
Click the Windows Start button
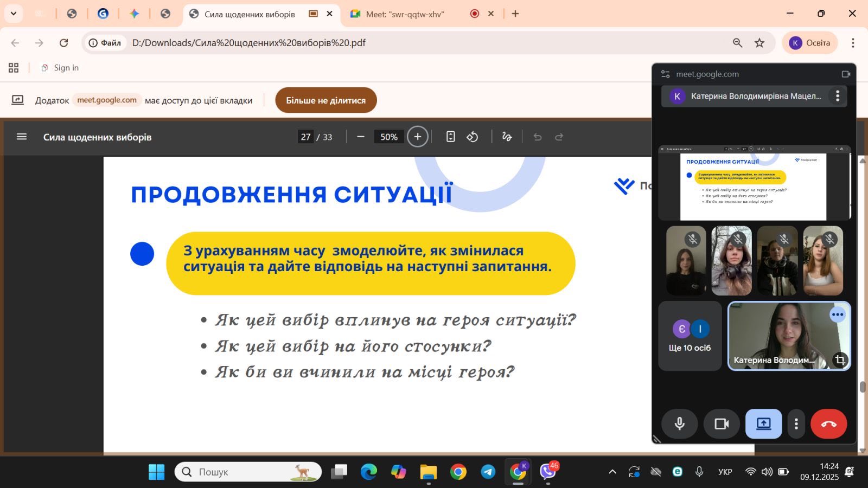pyautogui.click(x=157, y=472)
